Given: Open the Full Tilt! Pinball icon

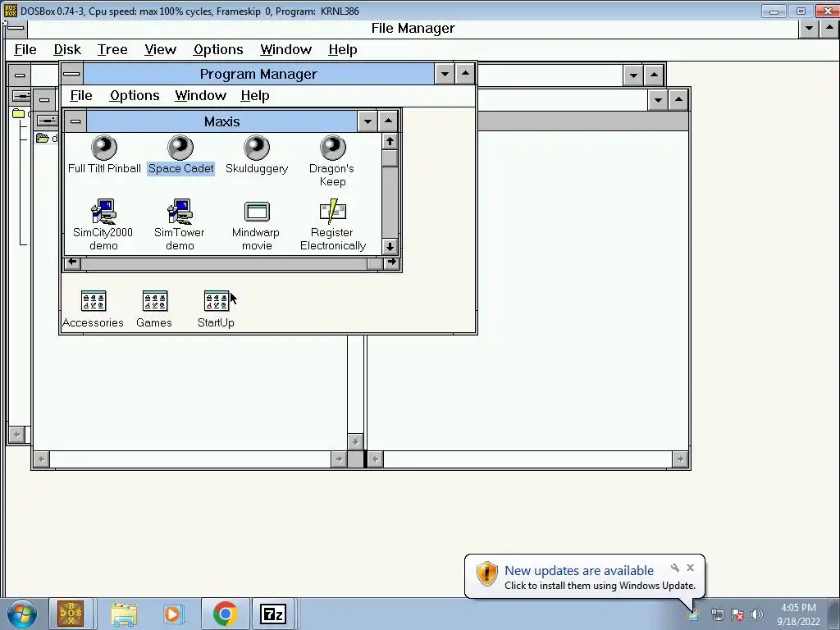Looking at the screenshot, I should point(104,148).
